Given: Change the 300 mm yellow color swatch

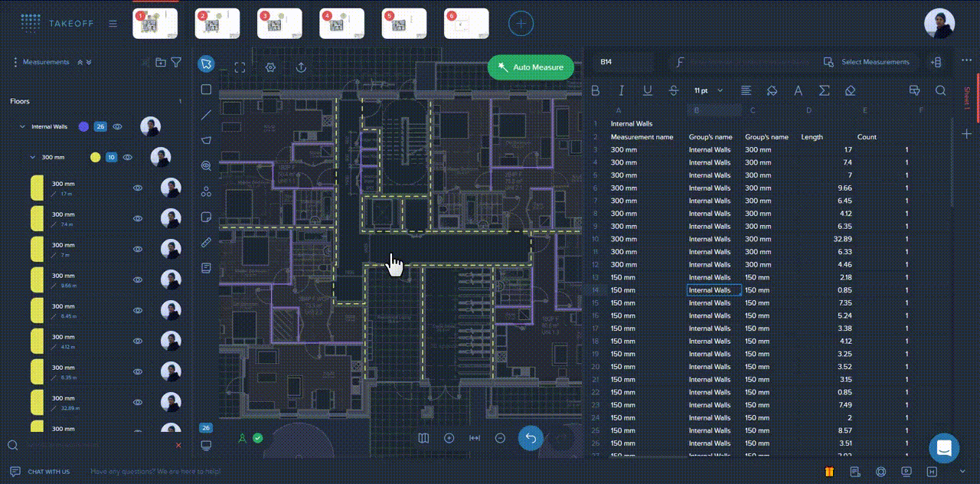Looking at the screenshot, I should (95, 158).
